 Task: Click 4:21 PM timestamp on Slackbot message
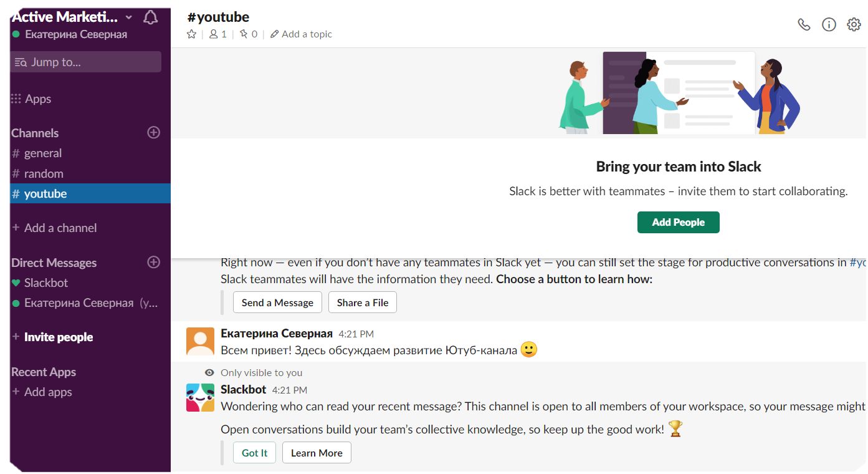tap(290, 390)
